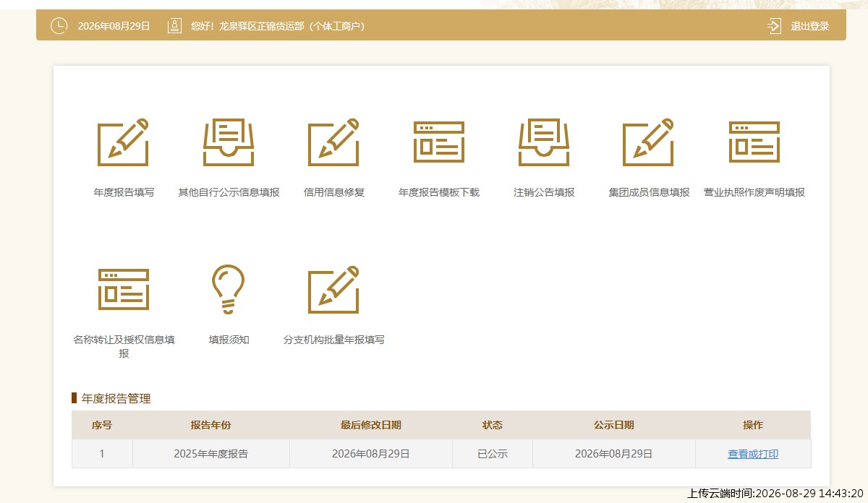Click the 查看或打印 link
868x503 pixels.
click(753, 454)
